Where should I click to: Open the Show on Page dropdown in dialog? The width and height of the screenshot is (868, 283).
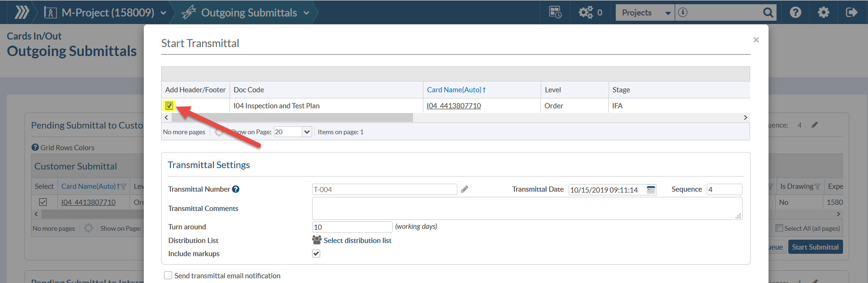point(307,132)
